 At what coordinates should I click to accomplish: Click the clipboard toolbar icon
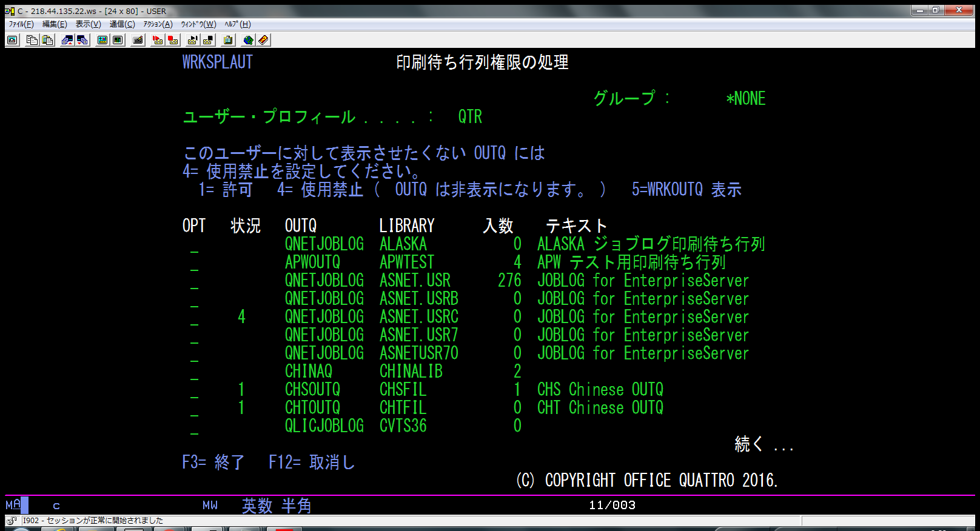[228, 40]
